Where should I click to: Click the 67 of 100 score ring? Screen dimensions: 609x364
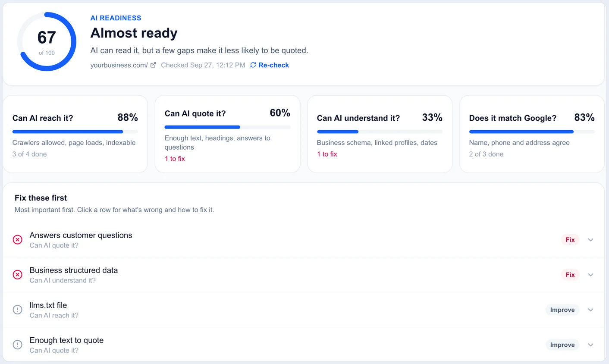coord(47,42)
